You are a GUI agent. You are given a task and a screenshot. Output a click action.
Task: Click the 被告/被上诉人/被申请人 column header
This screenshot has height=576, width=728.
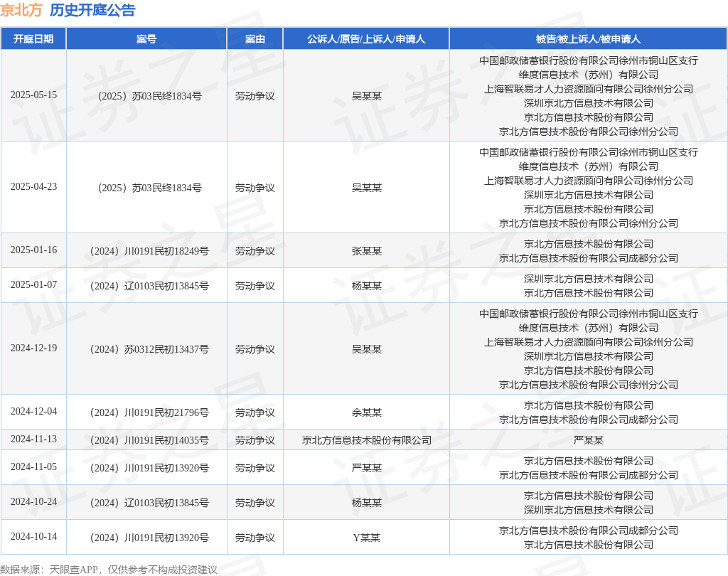(x=588, y=39)
